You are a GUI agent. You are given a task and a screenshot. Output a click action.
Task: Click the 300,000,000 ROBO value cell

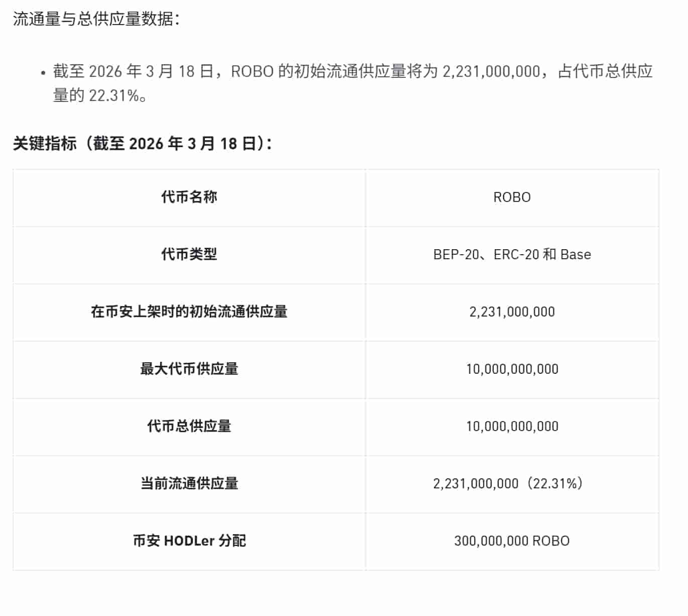[512, 541]
